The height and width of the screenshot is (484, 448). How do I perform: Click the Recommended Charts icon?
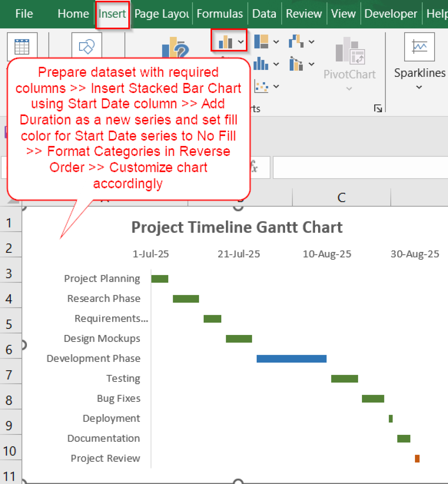pos(174,49)
